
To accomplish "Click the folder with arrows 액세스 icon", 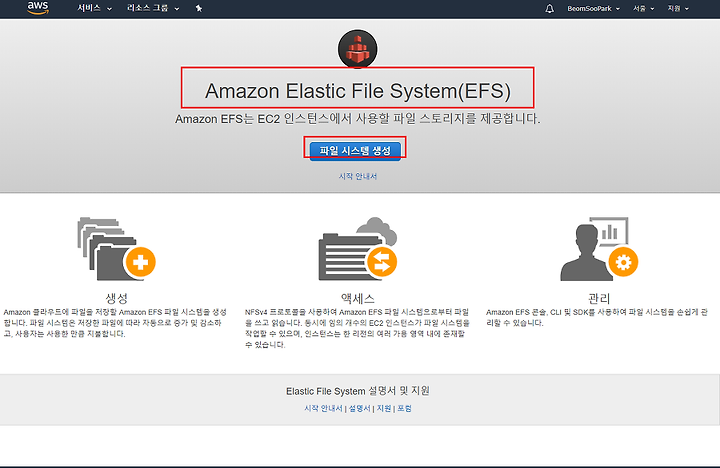I will 358,248.
